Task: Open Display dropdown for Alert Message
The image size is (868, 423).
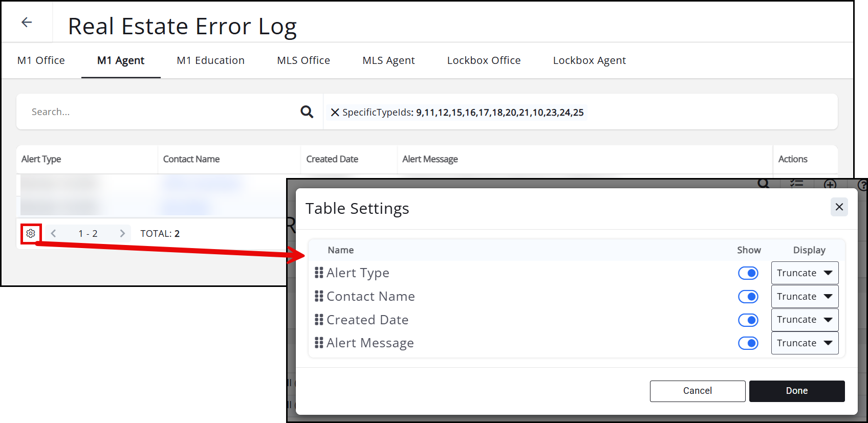Action: [805, 343]
